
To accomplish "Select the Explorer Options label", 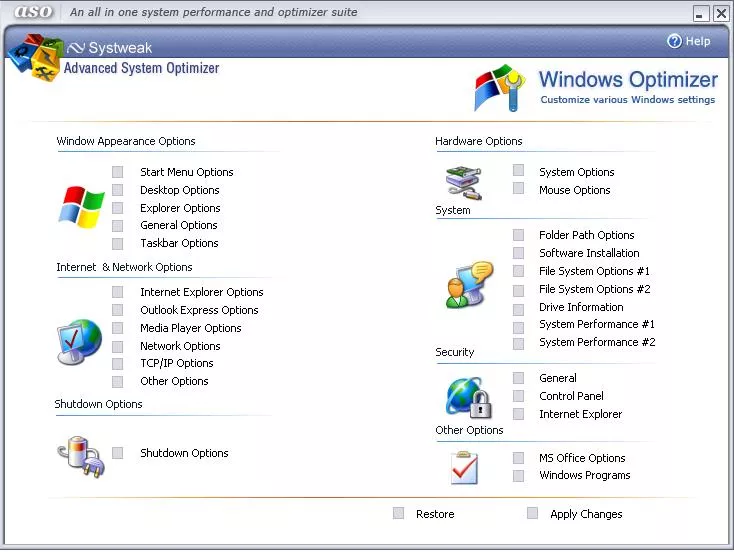I will pyautogui.click(x=180, y=208).
